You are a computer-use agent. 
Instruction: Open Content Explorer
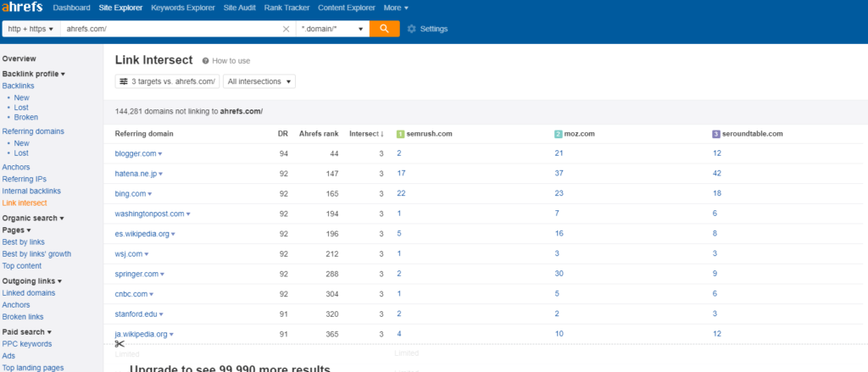click(x=347, y=8)
